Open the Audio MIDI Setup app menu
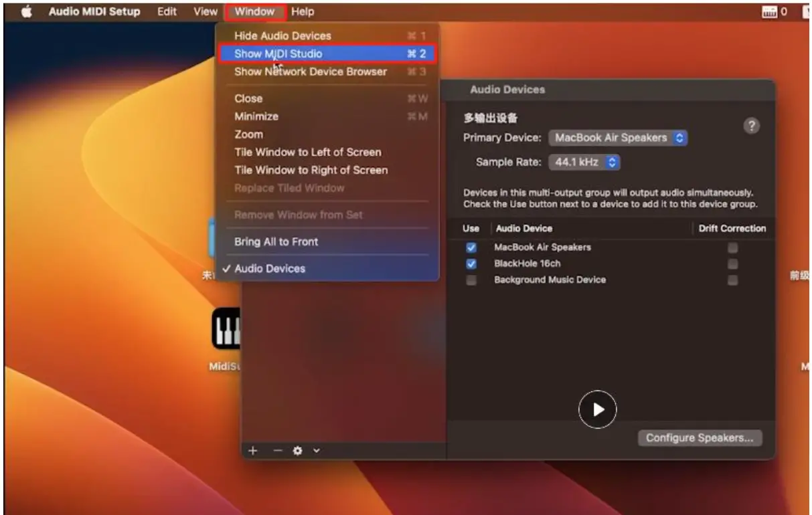812x515 pixels. [94, 11]
